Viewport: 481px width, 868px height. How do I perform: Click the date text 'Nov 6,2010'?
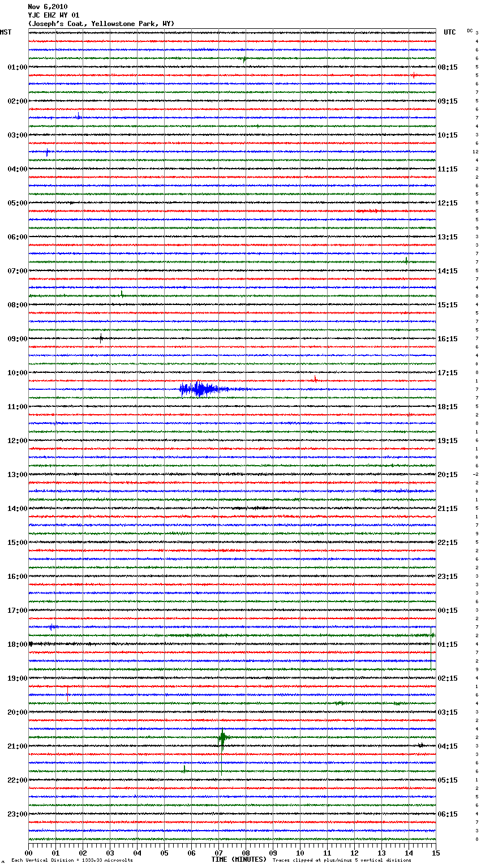pos(48,7)
